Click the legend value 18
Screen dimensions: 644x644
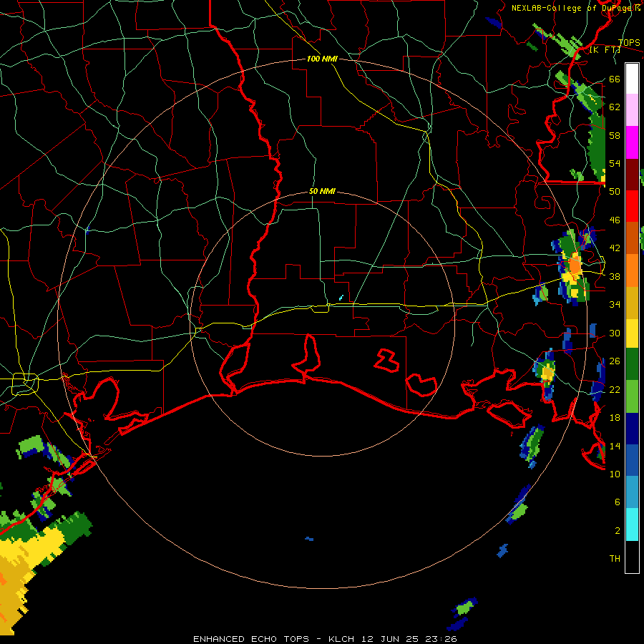coord(615,418)
